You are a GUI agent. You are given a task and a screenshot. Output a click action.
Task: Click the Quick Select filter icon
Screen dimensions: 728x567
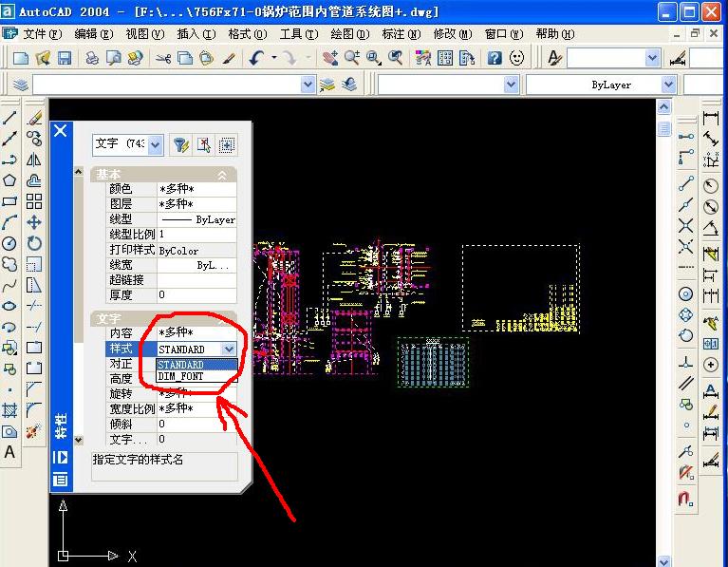tap(180, 145)
